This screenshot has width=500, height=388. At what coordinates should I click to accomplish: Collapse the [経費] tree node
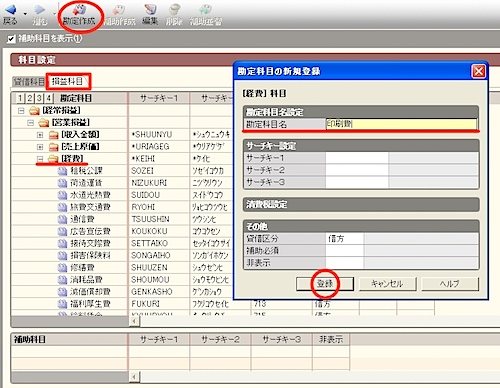click(40, 159)
